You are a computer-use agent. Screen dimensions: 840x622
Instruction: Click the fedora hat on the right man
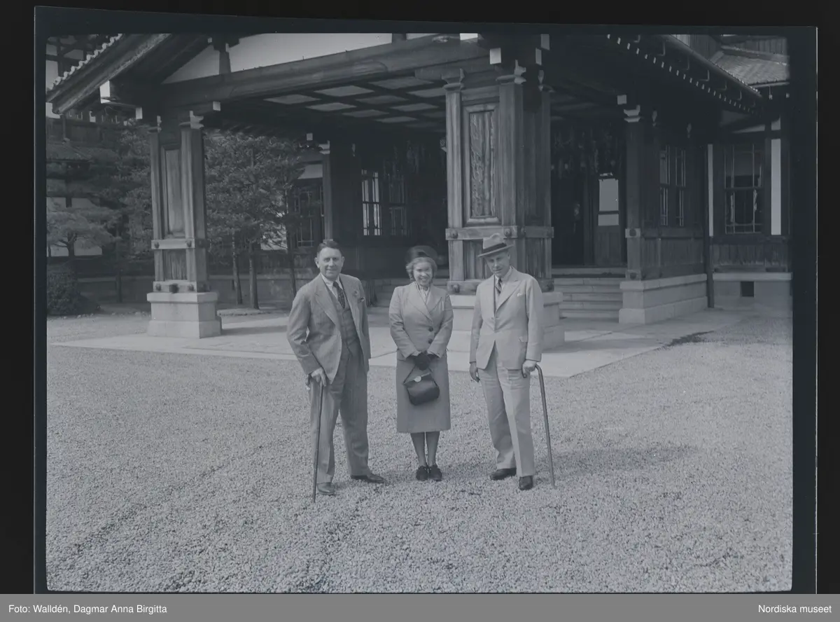point(495,244)
